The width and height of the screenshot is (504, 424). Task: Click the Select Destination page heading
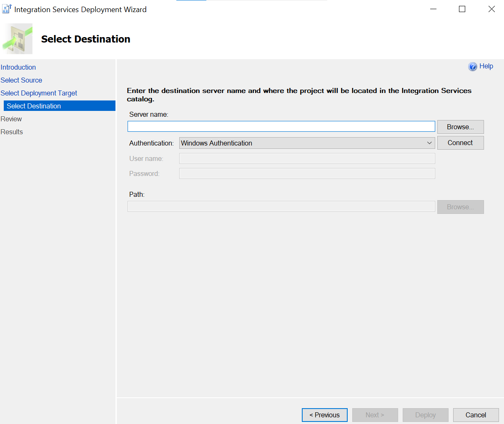tap(86, 39)
